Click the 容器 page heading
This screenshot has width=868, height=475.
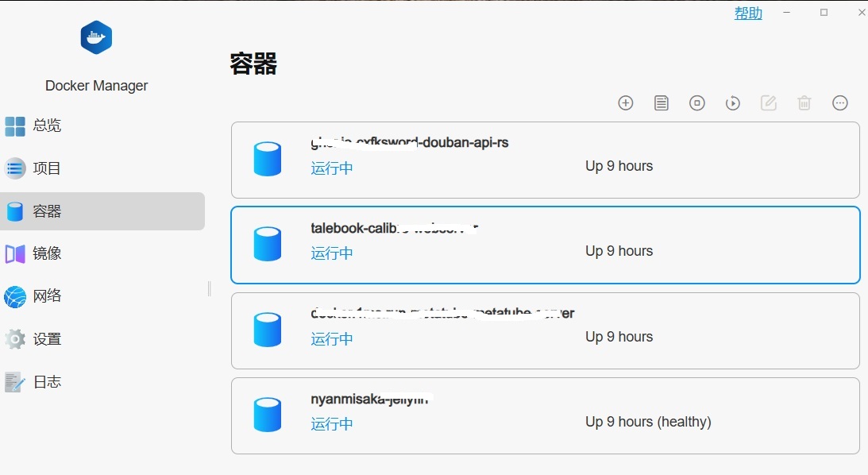coord(253,64)
